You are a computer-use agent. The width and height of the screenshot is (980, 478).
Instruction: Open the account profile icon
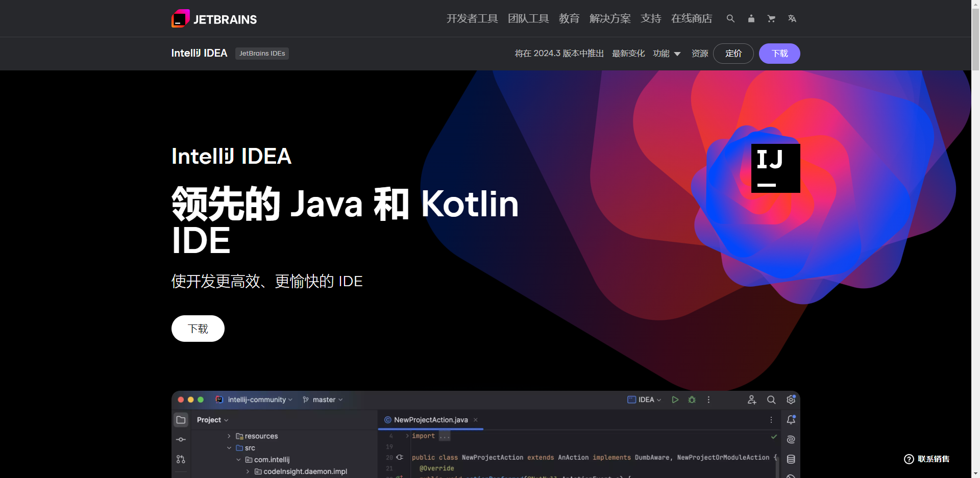pos(751,18)
